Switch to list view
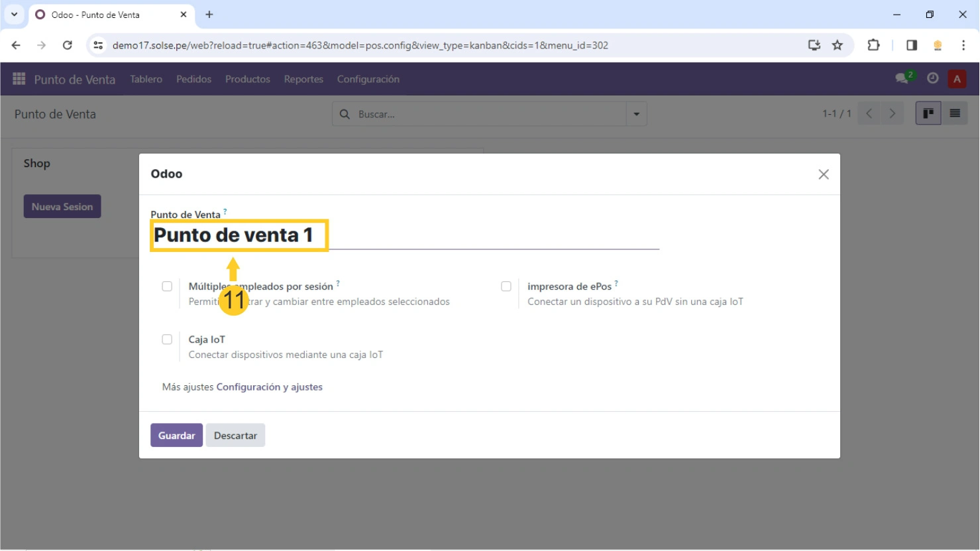This screenshot has height=551, width=980. coord(954,113)
